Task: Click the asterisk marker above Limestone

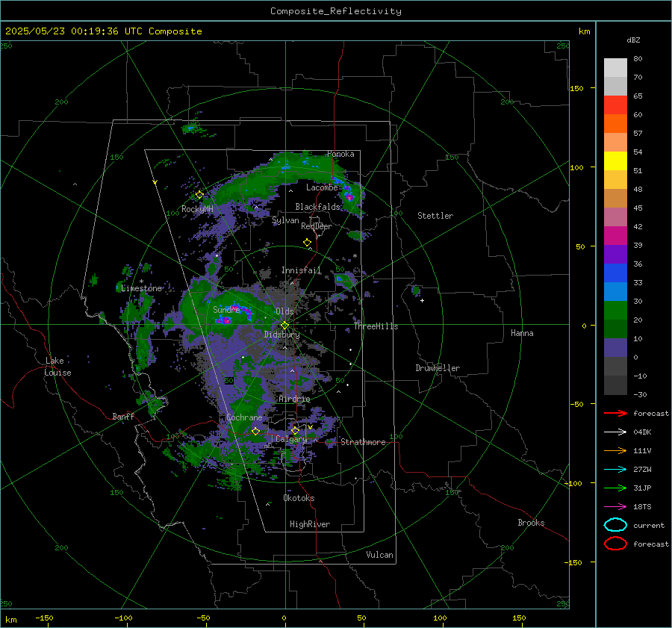Action: 141,282
